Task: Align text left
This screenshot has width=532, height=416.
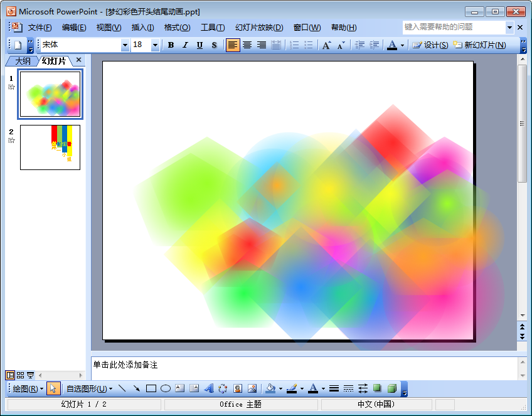Action: (233, 45)
